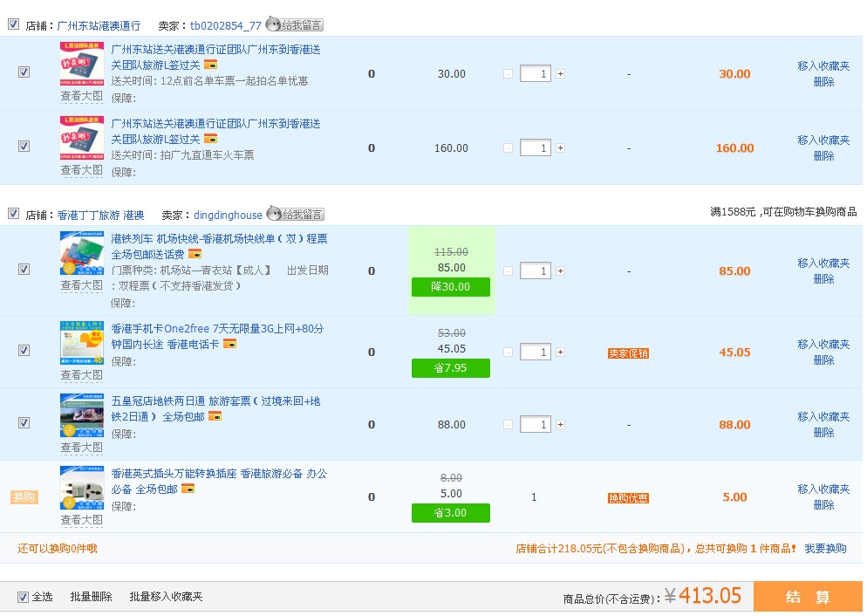Click 批量移入收藏夹 link
Image resolution: width=867 pixels, height=616 pixels.
[166, 597]
